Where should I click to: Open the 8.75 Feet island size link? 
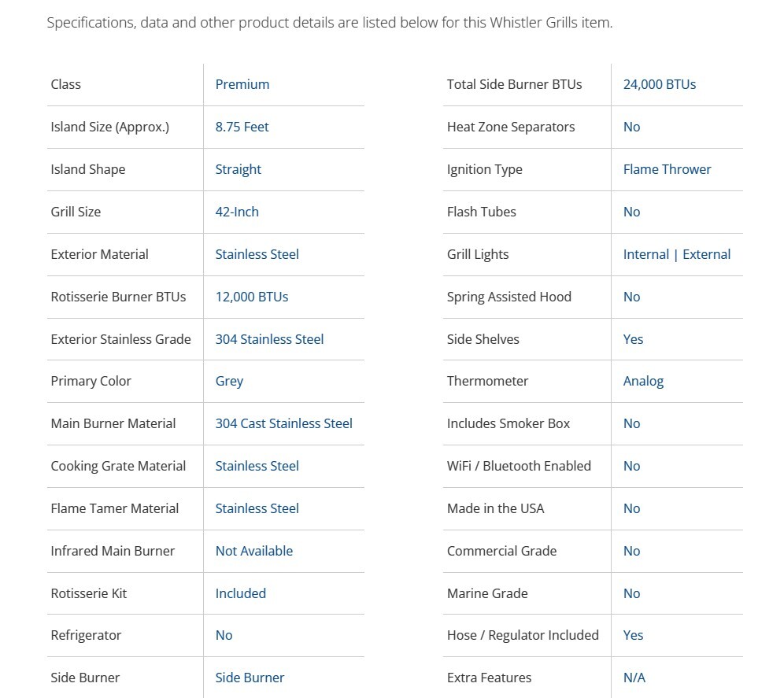click(242, 127)
